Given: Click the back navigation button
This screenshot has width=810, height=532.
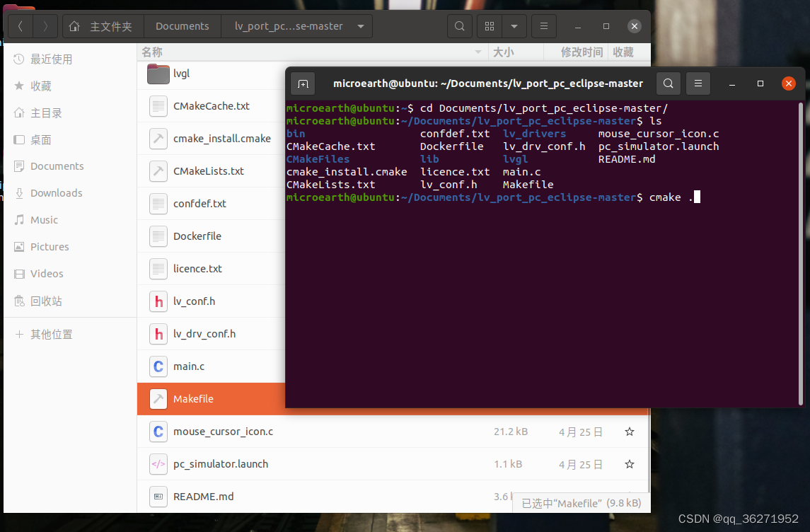Looking at the screenshot, I should 20,25.
